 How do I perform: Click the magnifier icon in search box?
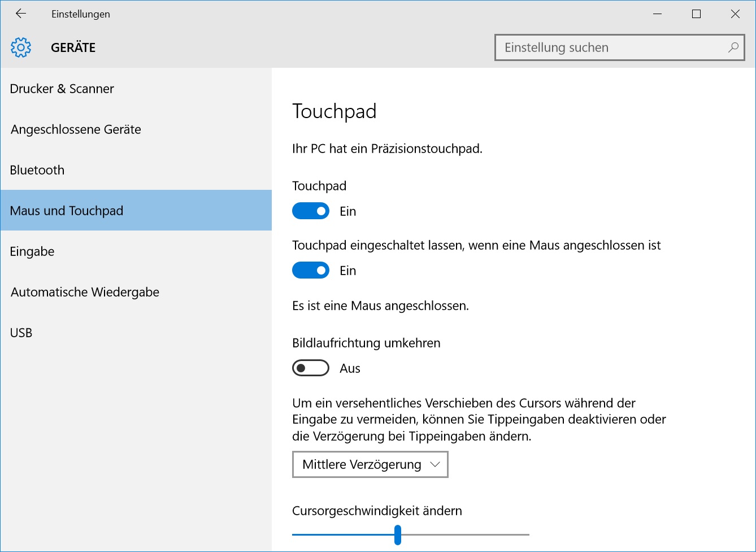pos(733,47)
